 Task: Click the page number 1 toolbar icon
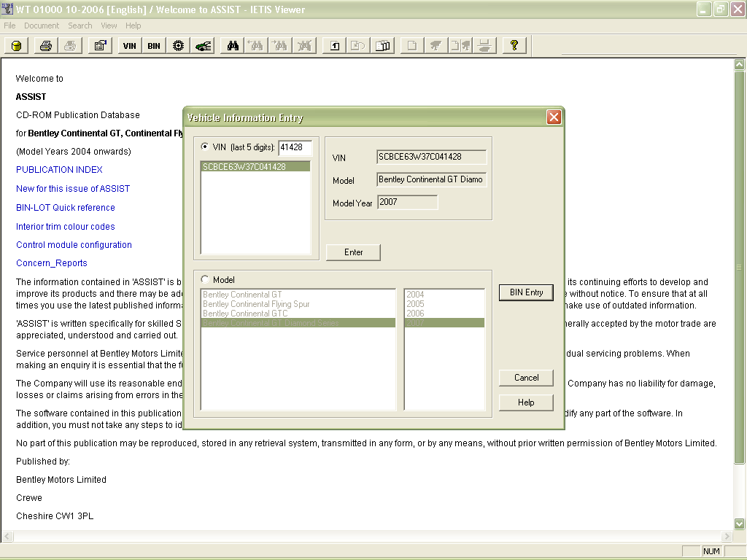click(334, 46)
